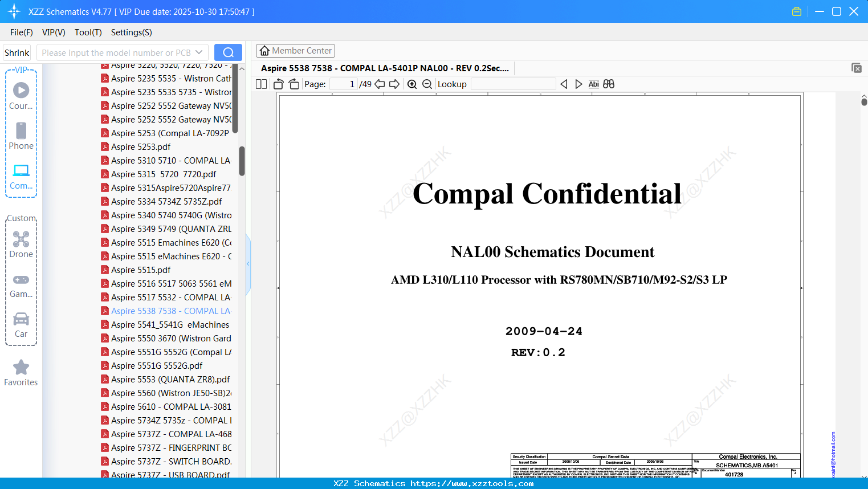Open the Settings(S) menu
Image resolution: width=868 pixels, height=489 pixels.
(132, 32)
